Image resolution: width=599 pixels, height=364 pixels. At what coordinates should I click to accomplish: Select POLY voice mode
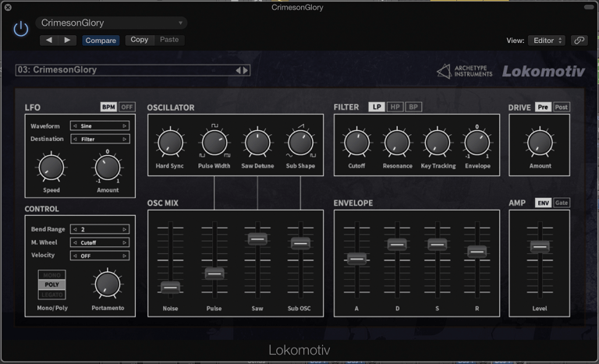(x=52, y=284)
